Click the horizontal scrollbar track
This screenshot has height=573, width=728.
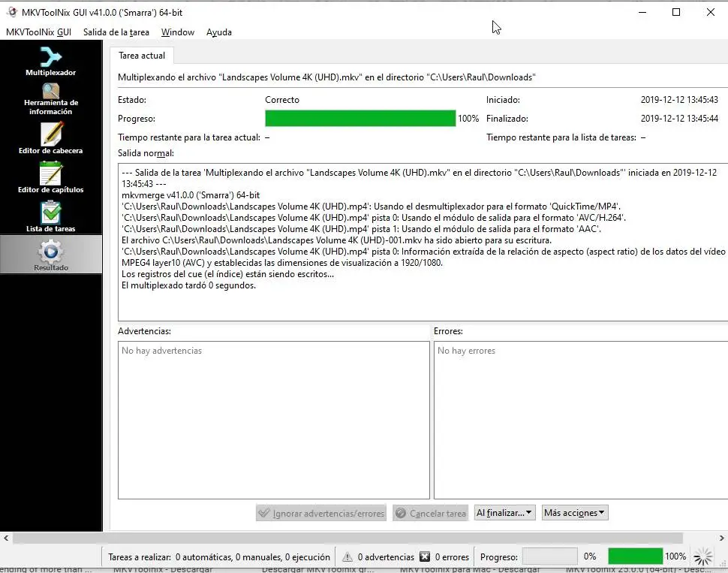347,538
